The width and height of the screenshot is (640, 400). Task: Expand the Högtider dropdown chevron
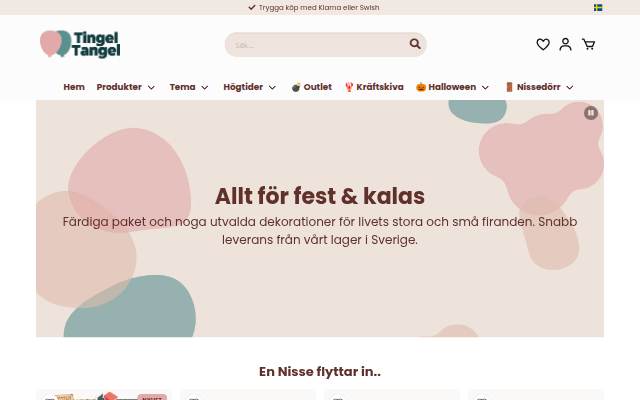272,87
